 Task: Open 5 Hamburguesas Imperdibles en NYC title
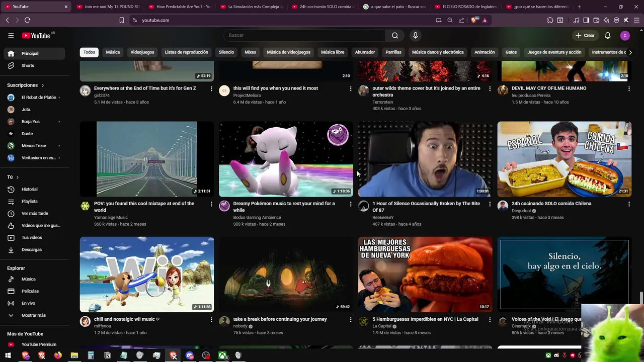pyautogui.click(x=425, y=319)
